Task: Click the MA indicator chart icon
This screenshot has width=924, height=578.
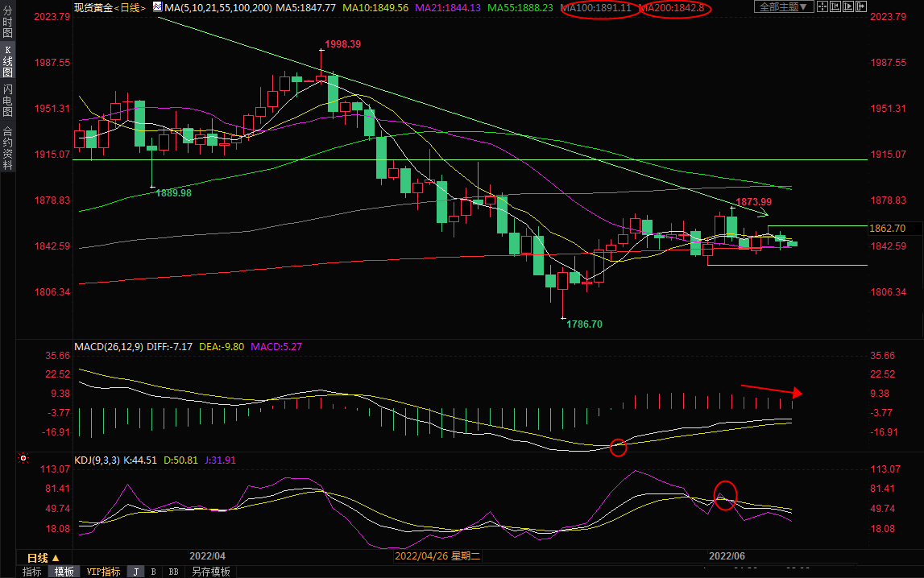Action: click(x=156, y=7)
